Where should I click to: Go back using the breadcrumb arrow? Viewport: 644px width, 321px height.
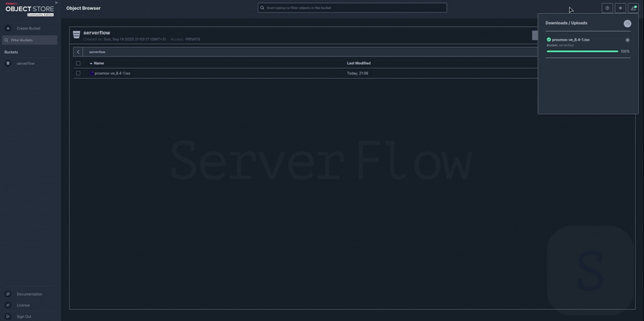coord(78,52)
